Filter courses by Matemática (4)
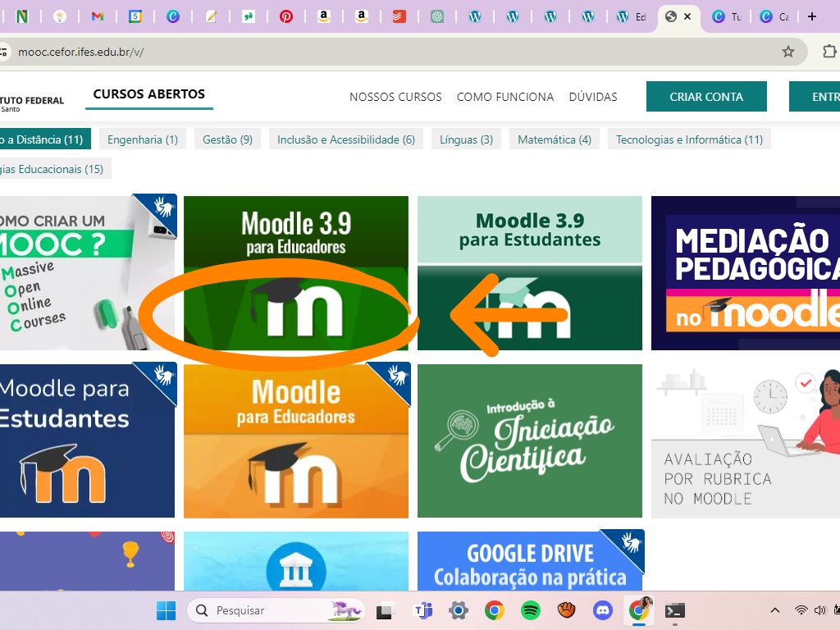 click(x=555, y=139)
